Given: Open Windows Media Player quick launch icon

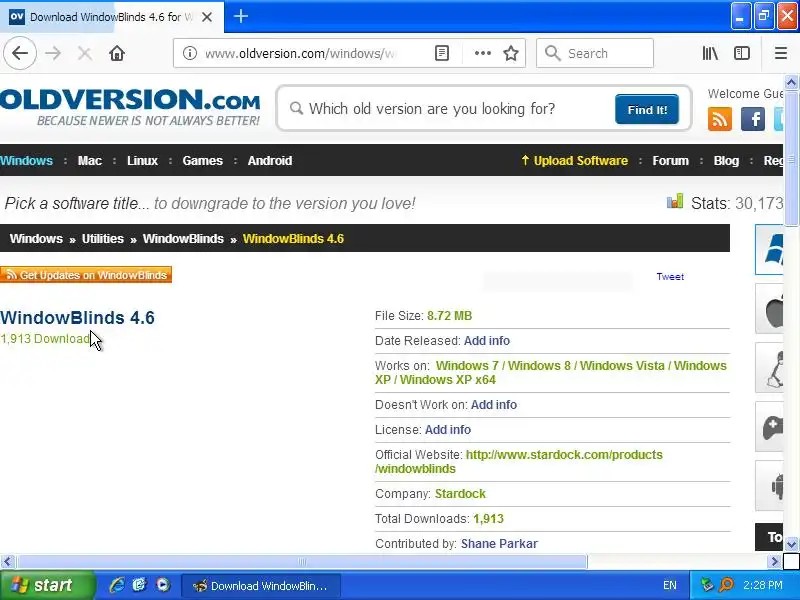Looking at the screenshot, I should tap(163, 585).
